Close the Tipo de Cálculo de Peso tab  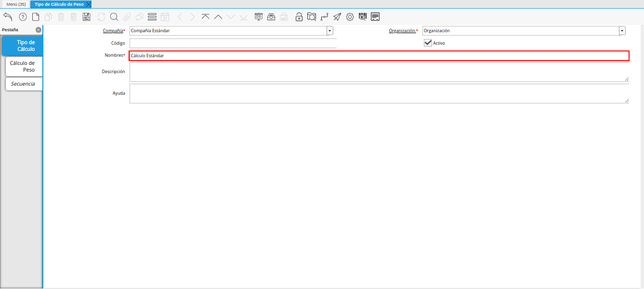pos(89,4)
